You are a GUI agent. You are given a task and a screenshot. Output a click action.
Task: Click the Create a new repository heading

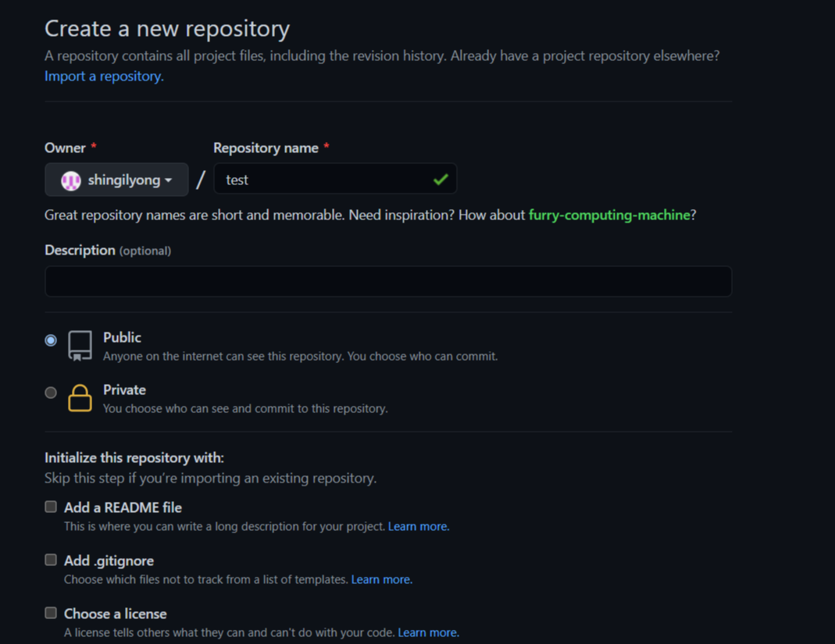click(167, 29)
